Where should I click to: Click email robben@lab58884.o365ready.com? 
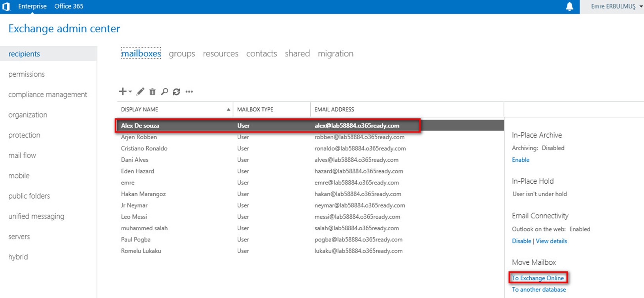(x=359, y=137)
